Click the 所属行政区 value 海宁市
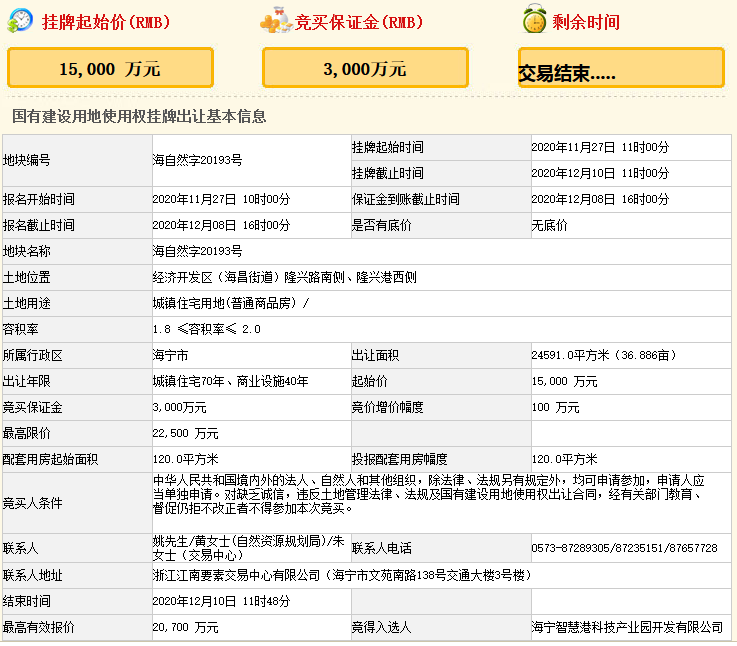This screenshot has width=737, height=646. click(170, 355)
